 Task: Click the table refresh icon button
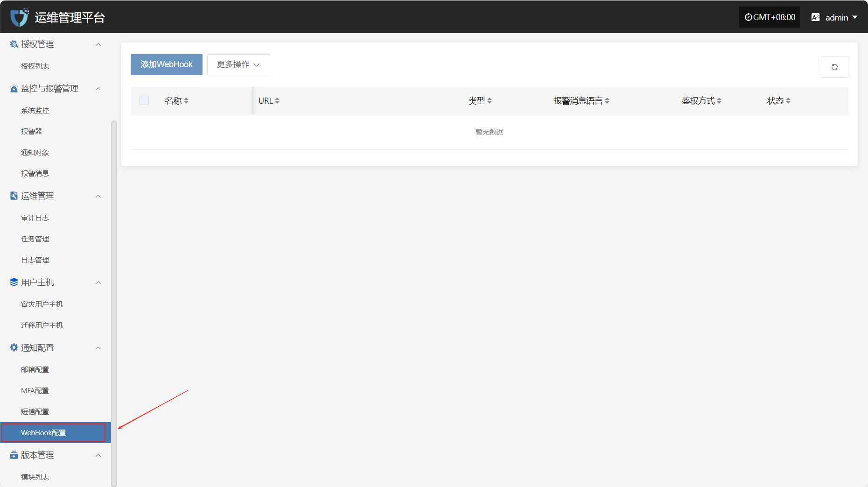[834, 67]
